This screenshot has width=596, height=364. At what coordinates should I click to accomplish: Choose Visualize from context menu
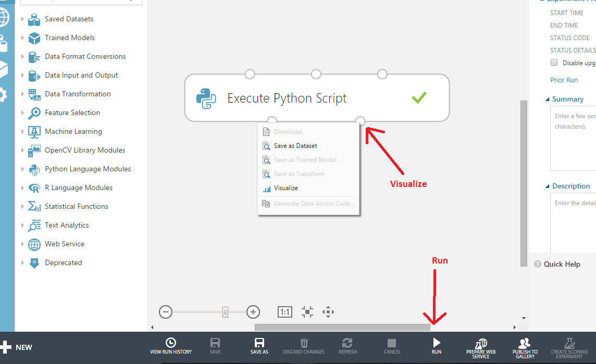(308, 188)
